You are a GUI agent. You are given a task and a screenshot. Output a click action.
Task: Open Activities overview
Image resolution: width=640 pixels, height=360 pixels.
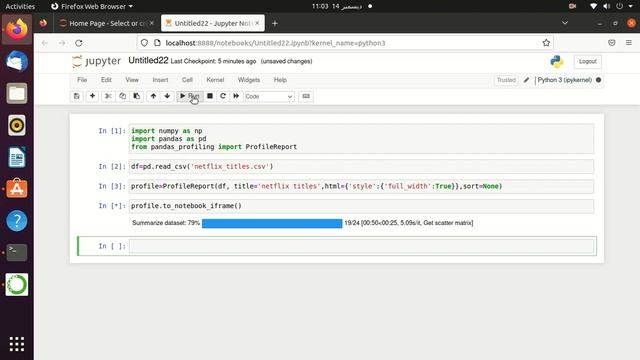[20, 6]
